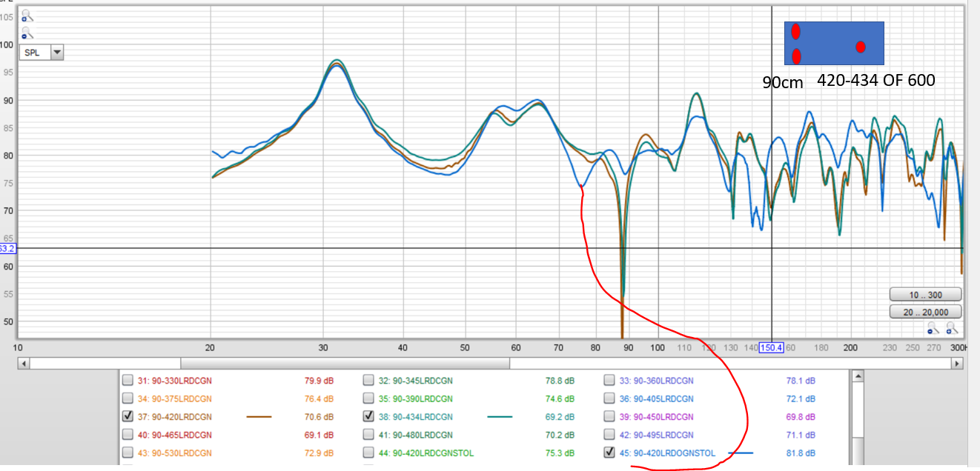Enable trace 32: 90-345LRDCGN checkbox
980x471 pixels.
(x=368, y=381)
